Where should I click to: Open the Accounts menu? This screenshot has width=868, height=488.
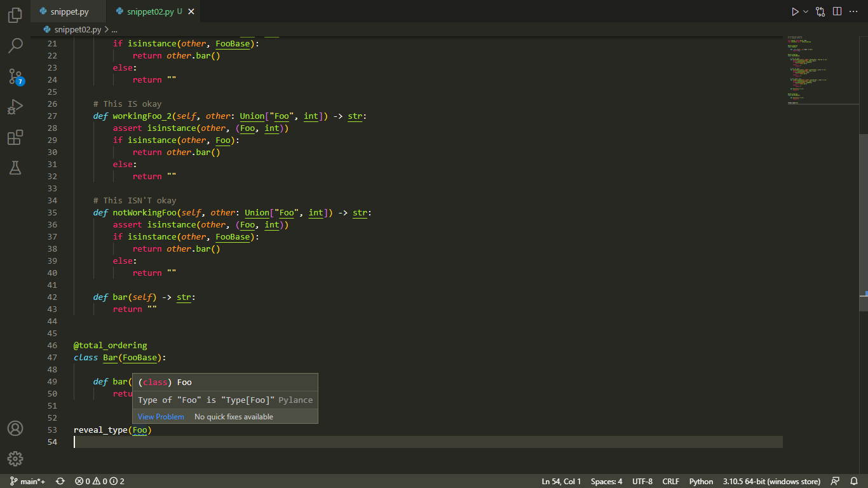(15, 428)
